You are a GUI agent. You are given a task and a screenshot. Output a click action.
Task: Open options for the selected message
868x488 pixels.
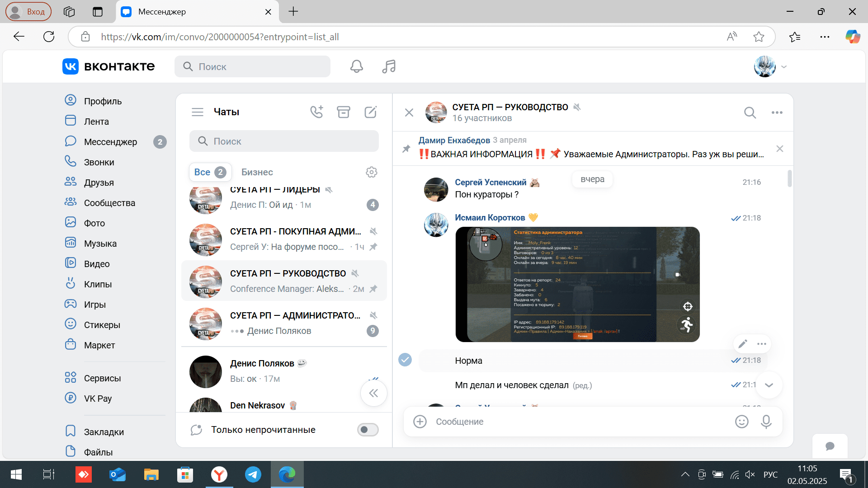761,344
